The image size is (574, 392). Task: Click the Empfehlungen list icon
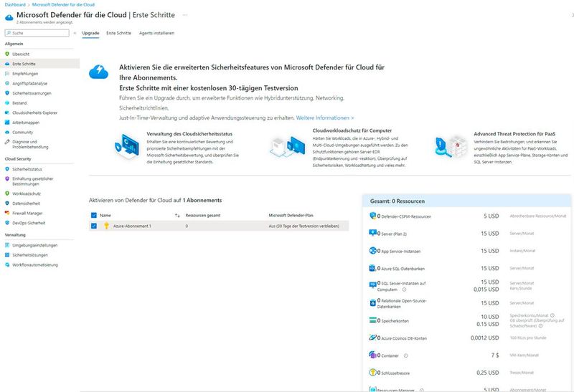(7, 74)
